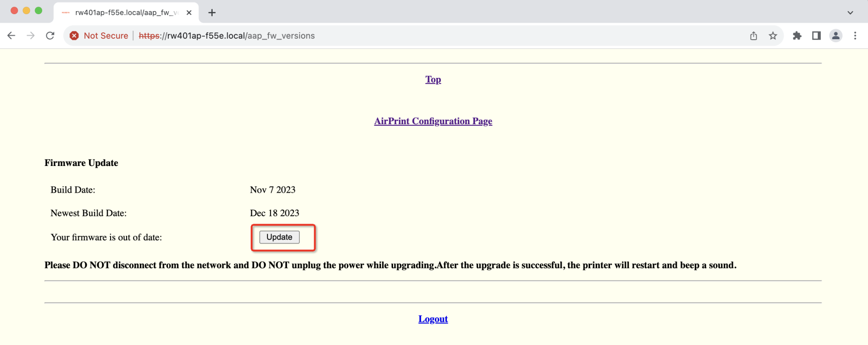
Task: Click the Update firmware button
Action: point(279,237)
